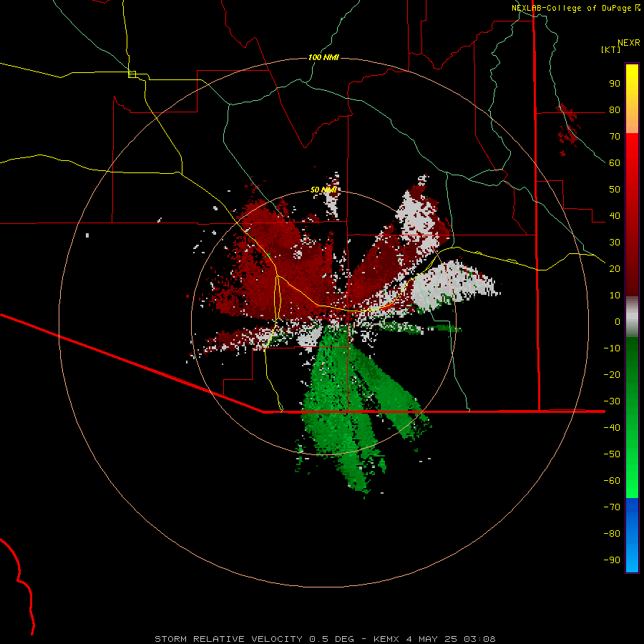Image resolution: width=644 pixels, height=644 pixels.
Task: Click the 60 value on velocity scale
Action: pyautogui.click(x=615, y=163)
